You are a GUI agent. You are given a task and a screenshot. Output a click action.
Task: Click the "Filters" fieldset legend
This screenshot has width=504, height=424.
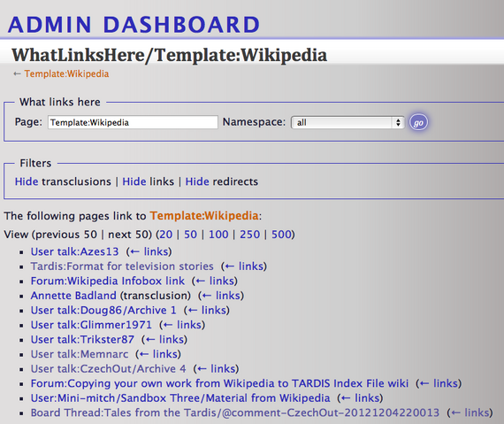[35, 163]
